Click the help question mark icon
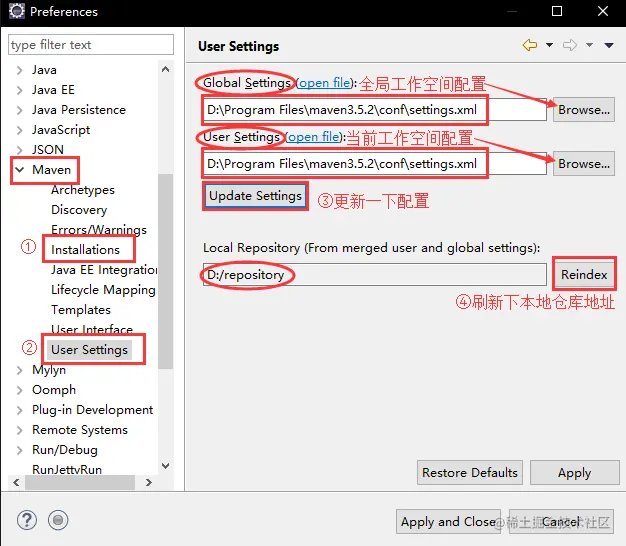This screenshot has height=546, width=626. [27, 520]
